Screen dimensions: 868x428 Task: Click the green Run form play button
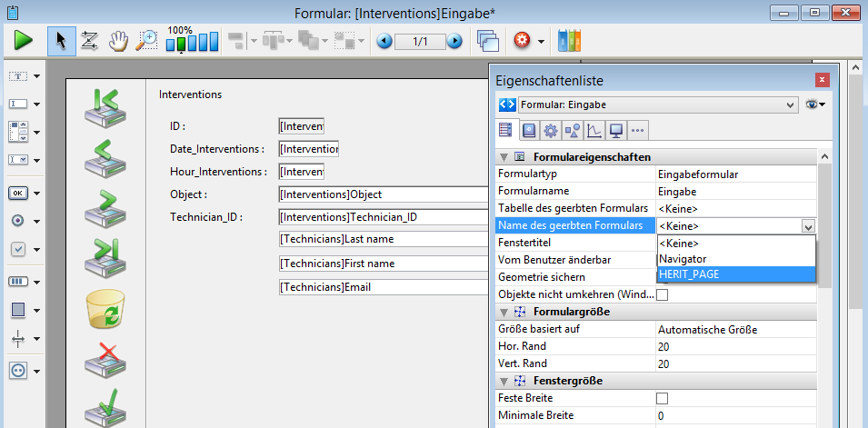(x=23, y=41)
